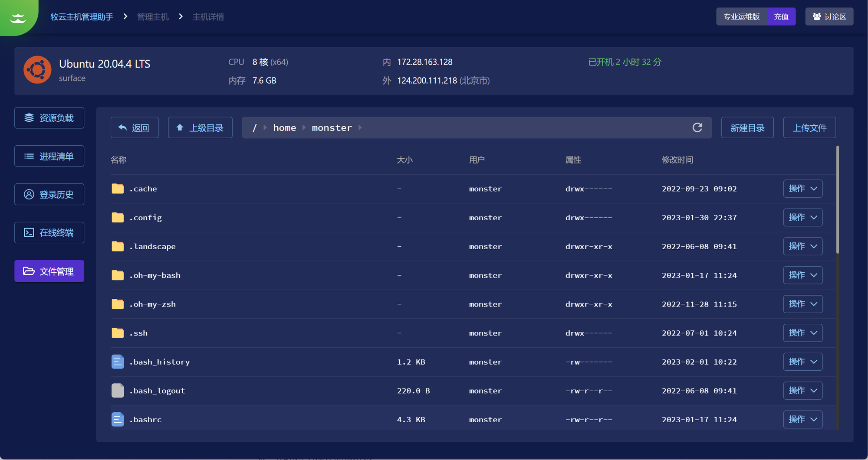Click the file list vertical scrollbar

click(837, 199)
